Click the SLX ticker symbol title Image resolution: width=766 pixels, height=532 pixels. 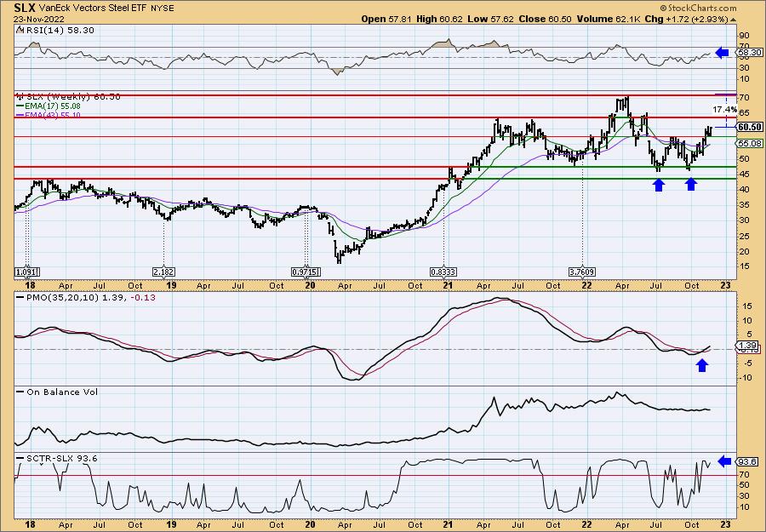pos(25,8)
